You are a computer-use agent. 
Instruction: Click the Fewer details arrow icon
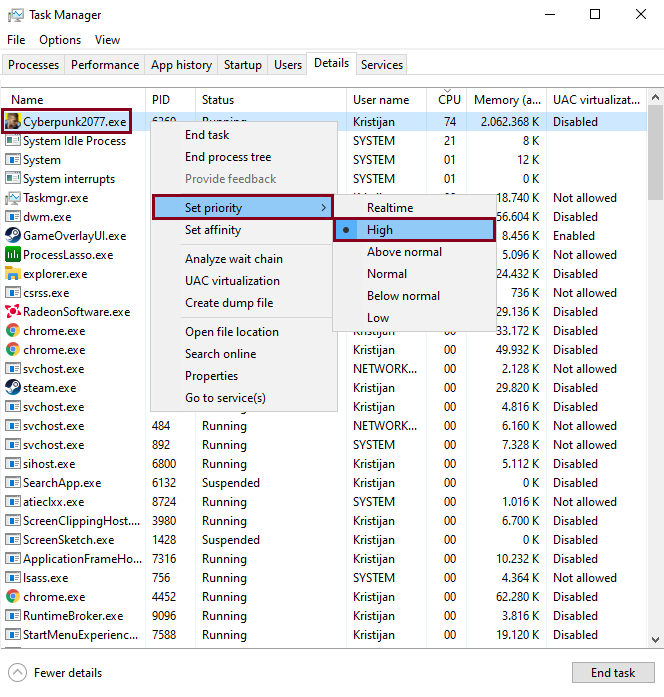click(x=17, y=673)
